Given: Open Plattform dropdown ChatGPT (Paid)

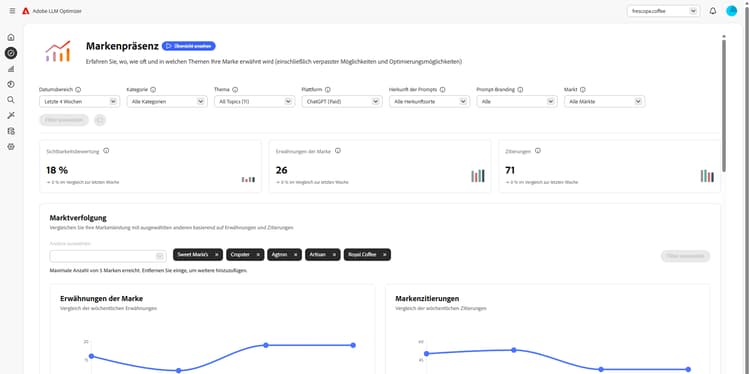Looking at the screenshot, I should [x=342, y=101].
